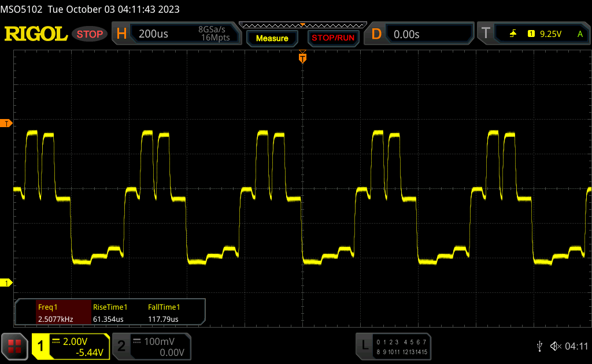Click the D delay label icon
592x364 pixels.
coord(376,34)
